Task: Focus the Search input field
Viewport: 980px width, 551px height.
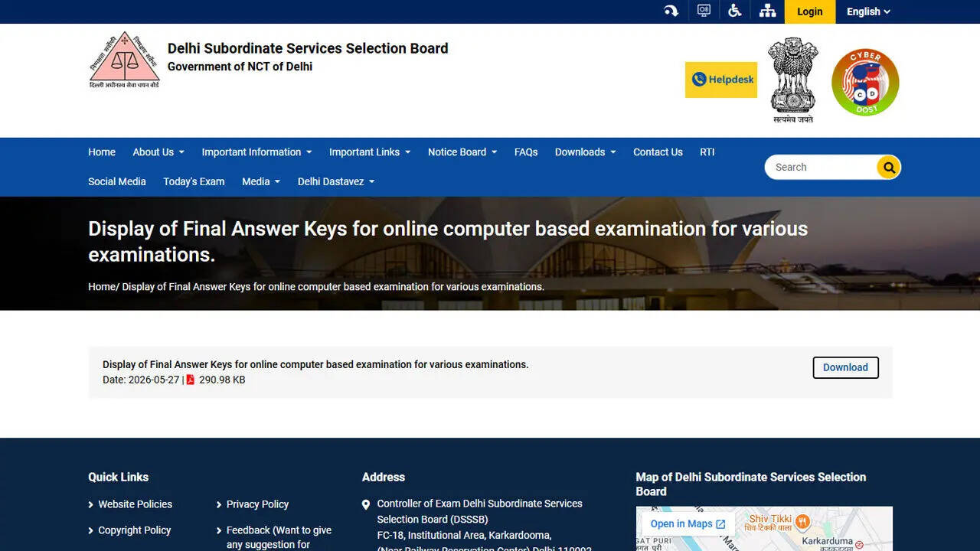Action: pyautogui.click(x=821, y=167)
